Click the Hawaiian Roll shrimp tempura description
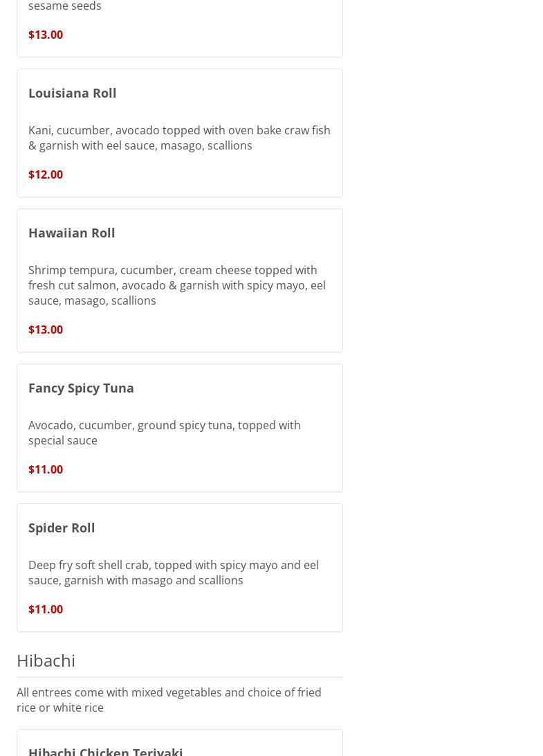Screen dimensions: 543x756 pos(176,285)
